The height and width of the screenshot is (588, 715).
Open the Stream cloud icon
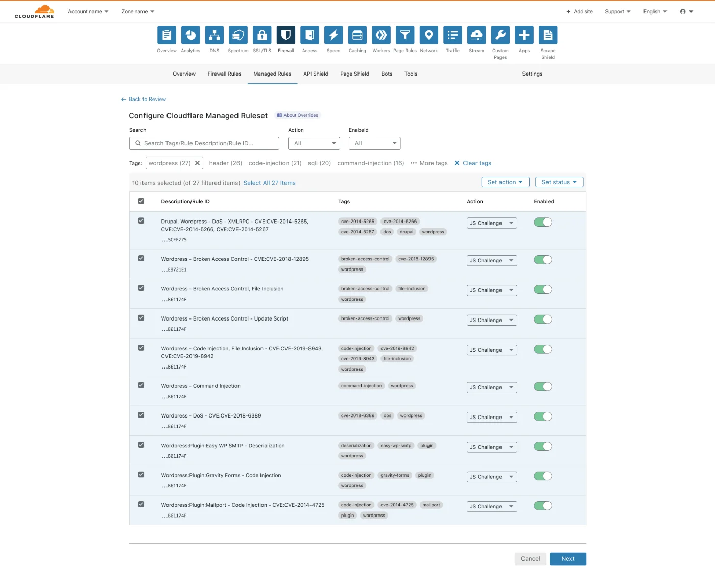[476, 35]
